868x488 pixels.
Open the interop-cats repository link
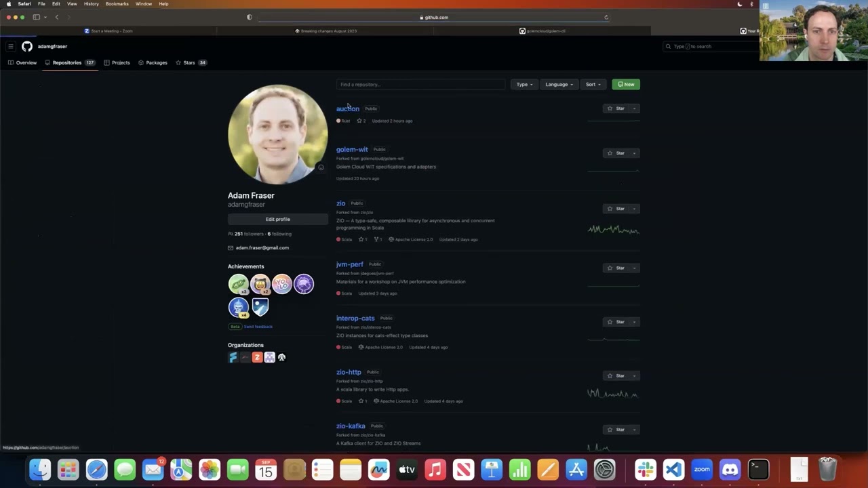coord(355,318)
